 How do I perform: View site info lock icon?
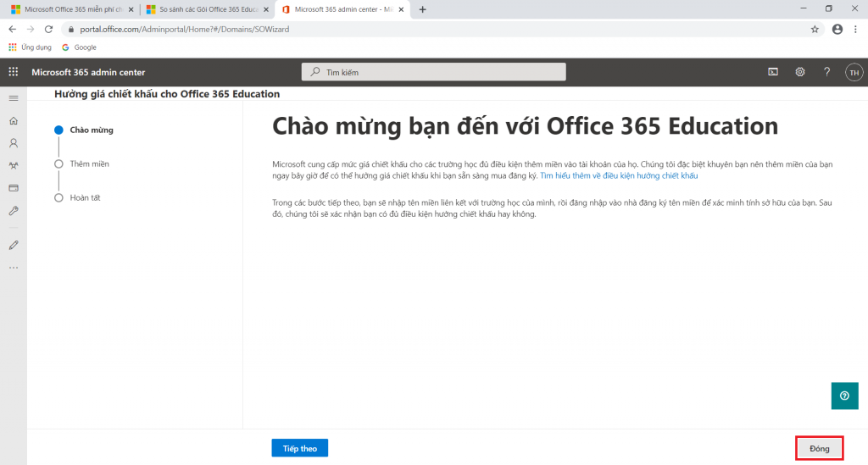click(71, 30)
